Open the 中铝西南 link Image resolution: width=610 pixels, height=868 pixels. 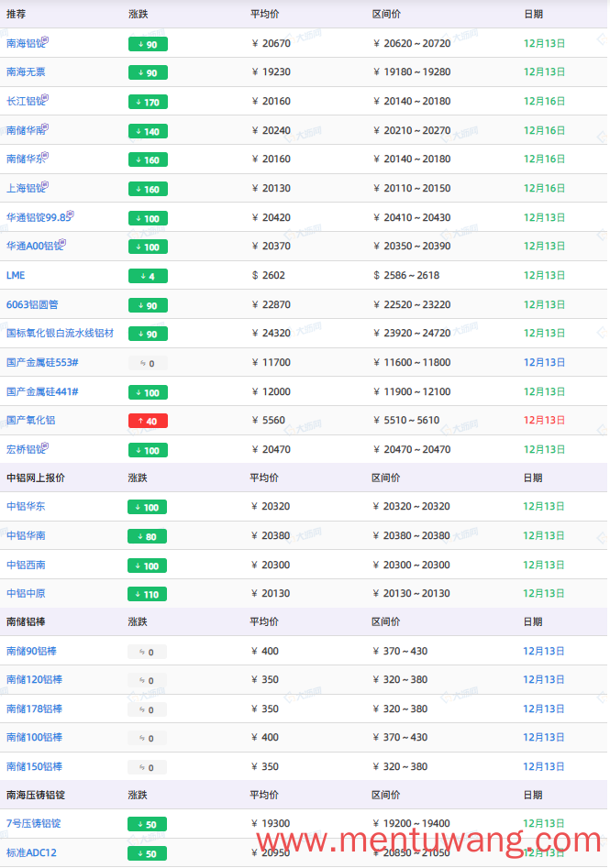(x=26, y=566)
